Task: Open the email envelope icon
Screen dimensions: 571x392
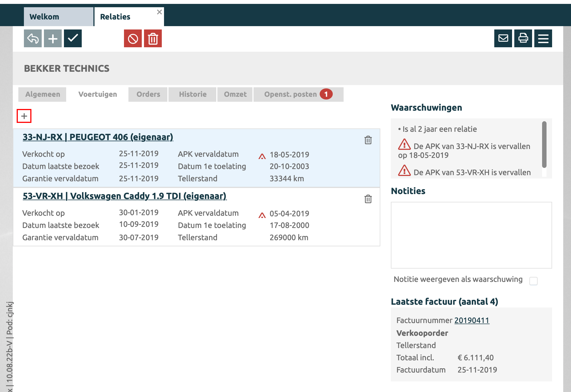Action: 503,38
